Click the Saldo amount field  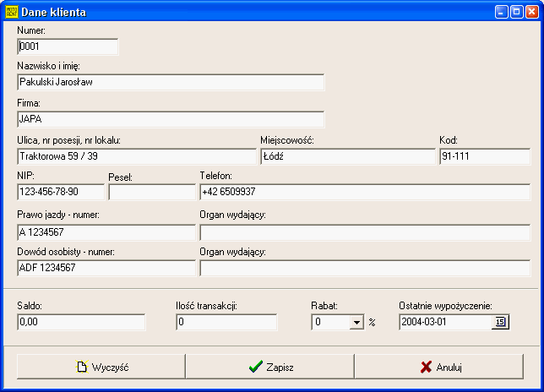tap(81, 322)
